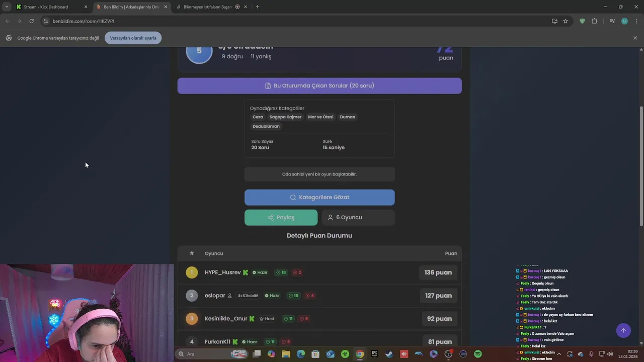Open Spotify from the taskbar

point(478,354)
